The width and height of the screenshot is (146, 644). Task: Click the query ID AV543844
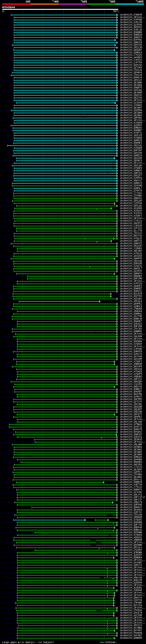[8, 8]
